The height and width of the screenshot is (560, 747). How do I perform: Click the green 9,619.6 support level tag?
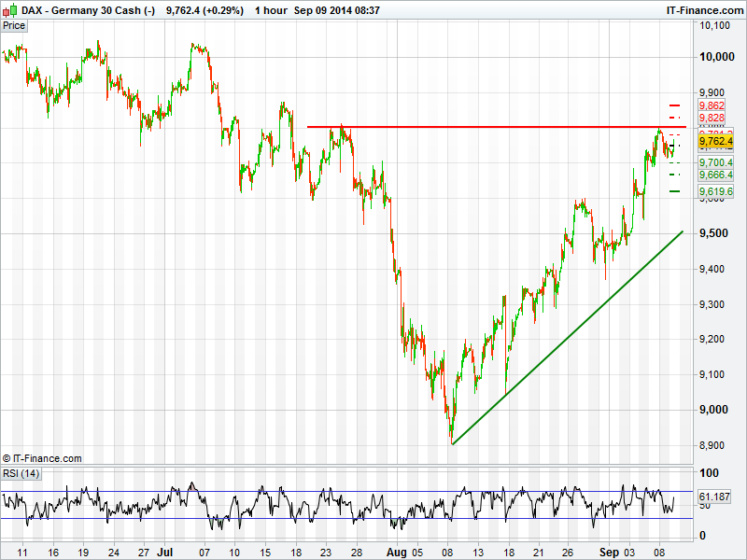tap(716, 191)
